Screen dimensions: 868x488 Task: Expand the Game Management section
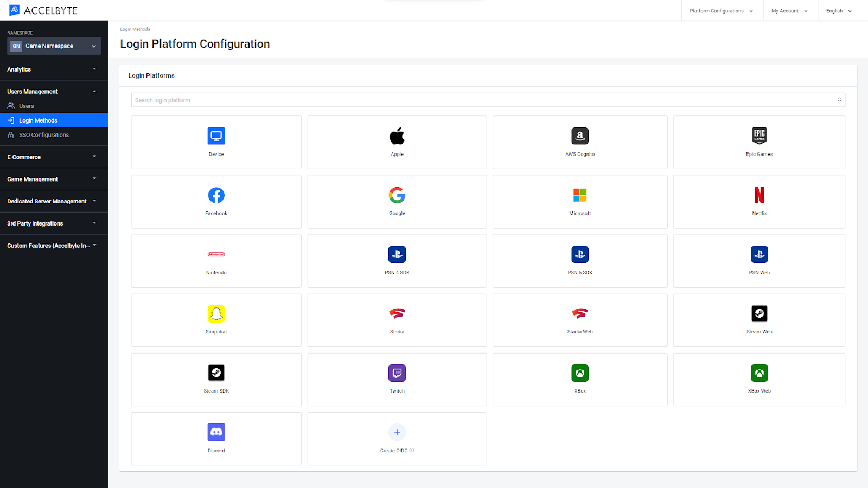[54, 179]
